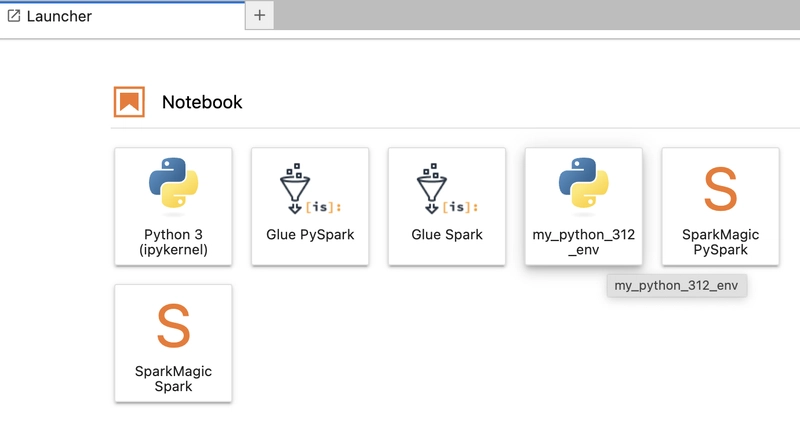This screenshot has height=423, width=800.
Task: Click the Glue PySpark funnel icon
Action: pyautogui.click(x=310, y=188)
